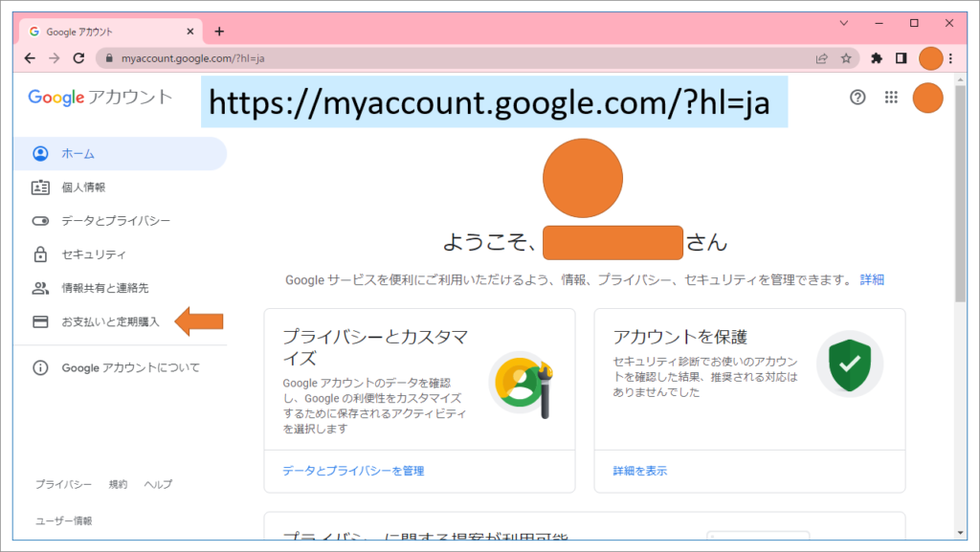Go back using the back arrow icon
The image size is (980, 552).
[x=29, y=58]
